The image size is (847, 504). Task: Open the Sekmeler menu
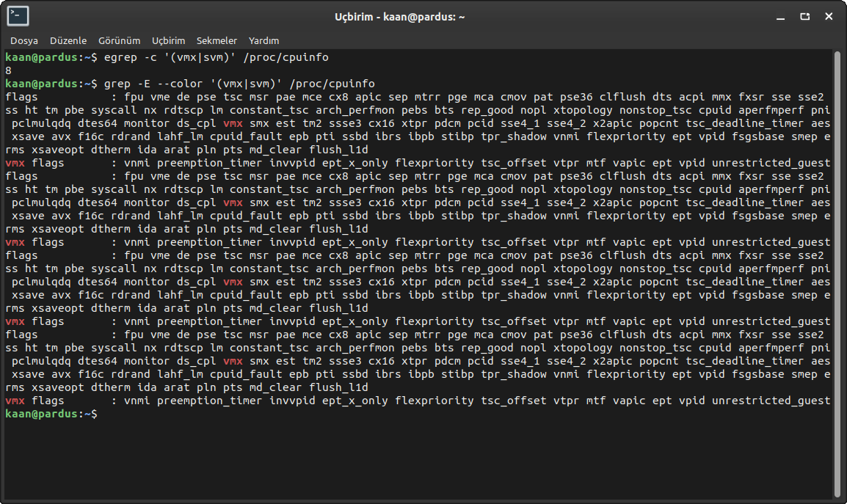coord(217,41)
